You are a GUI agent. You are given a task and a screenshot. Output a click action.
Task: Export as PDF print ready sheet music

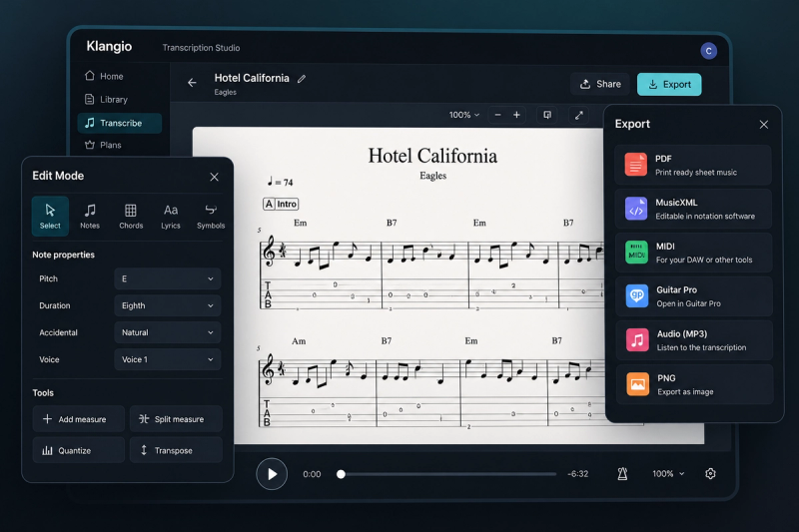(693, 165)
